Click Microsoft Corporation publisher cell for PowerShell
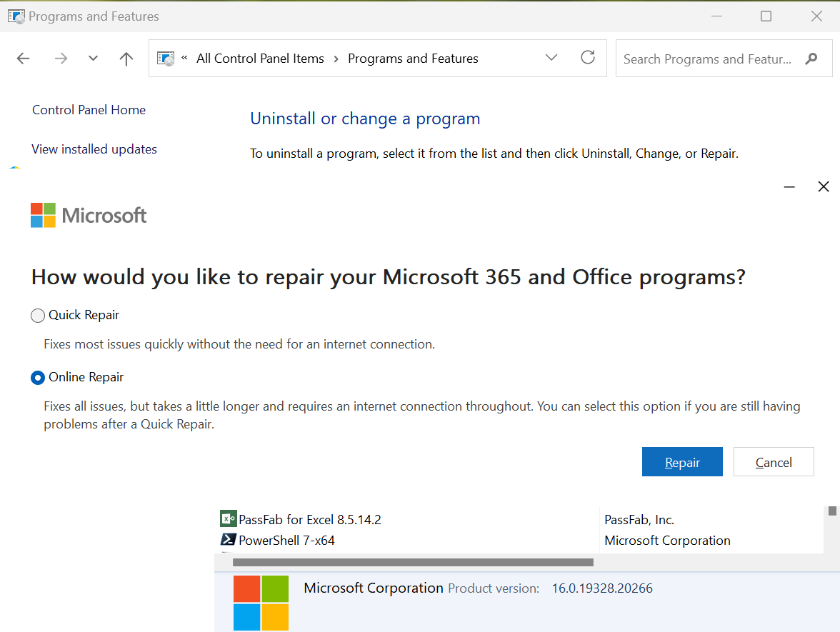This screenshot has height=632, width=840. (x=667, y=541)
